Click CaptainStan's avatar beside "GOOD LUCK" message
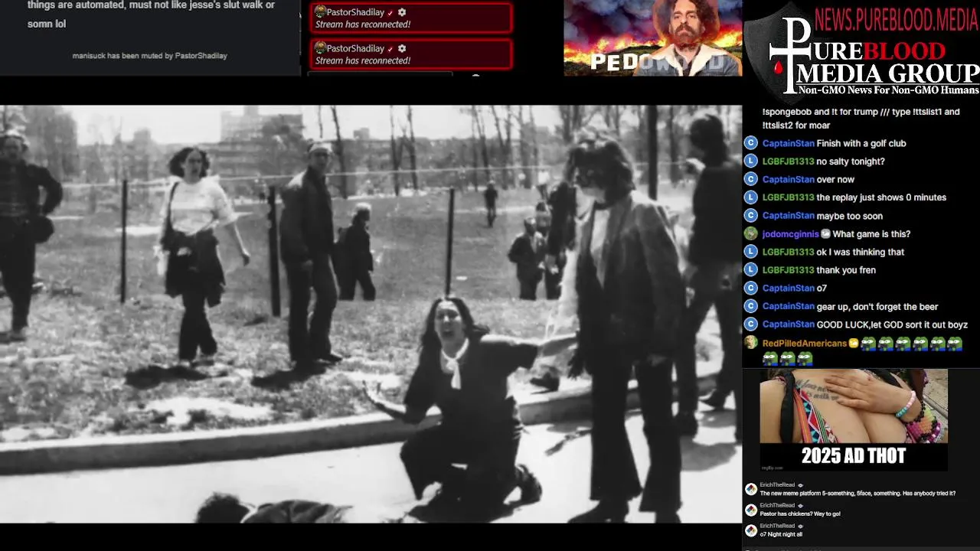 (x=751, y=324)
